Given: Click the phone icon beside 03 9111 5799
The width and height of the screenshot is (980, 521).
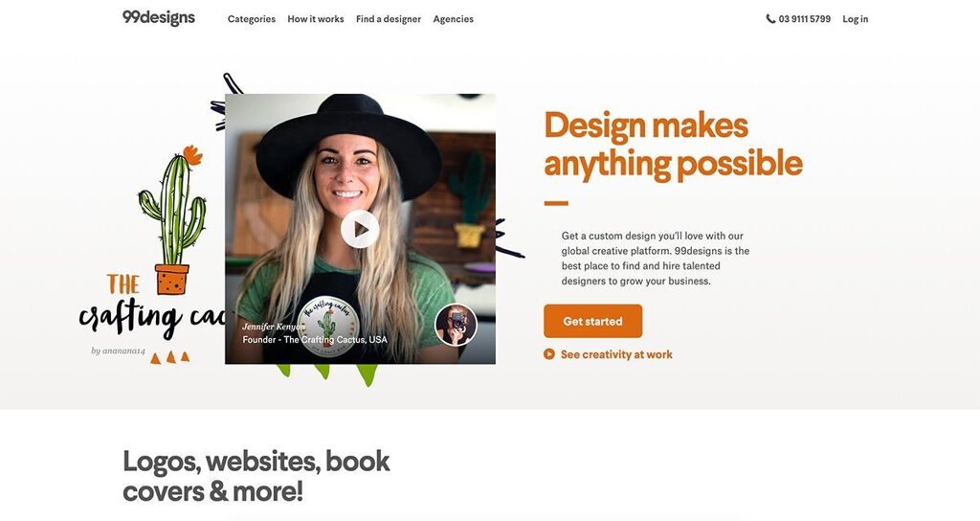Looking at the screenshot, I should click(x=770, y=19).
